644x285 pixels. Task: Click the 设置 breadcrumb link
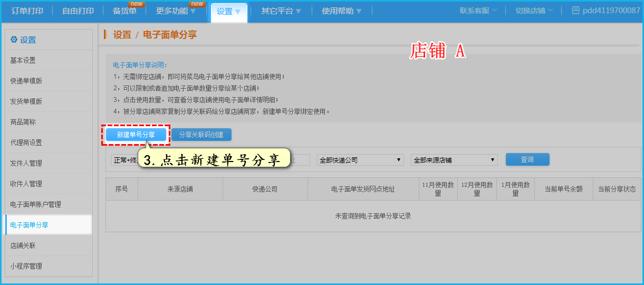tap(122, 35)
